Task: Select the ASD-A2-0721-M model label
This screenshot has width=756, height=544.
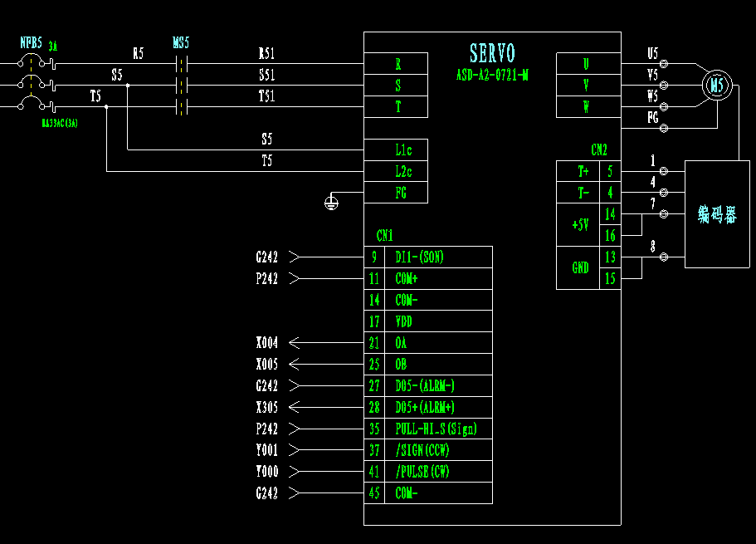Action: point(492,75)
